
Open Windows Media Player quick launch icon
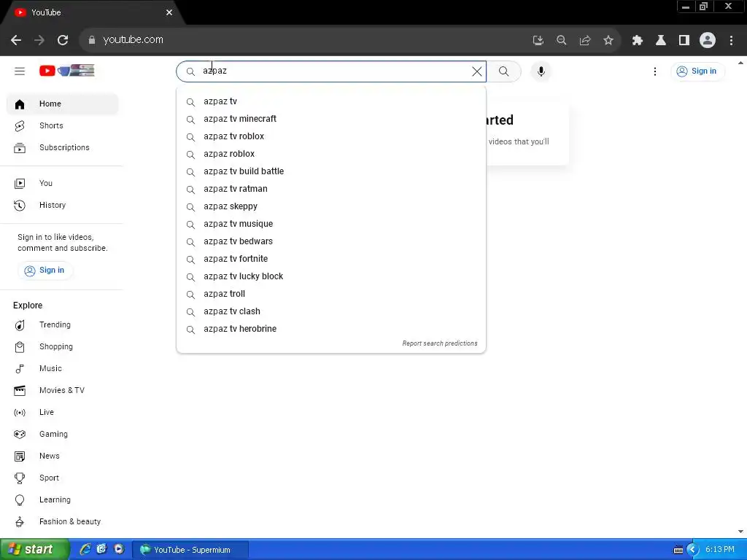(x=119, y=550)
